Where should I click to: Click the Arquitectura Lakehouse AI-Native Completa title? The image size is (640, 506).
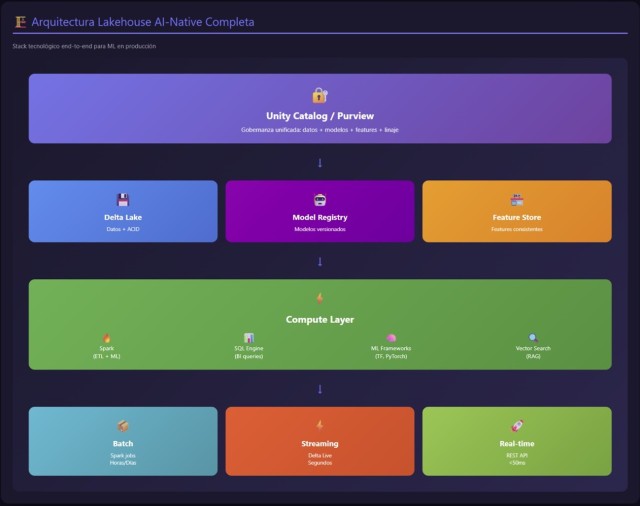point(143,21)
